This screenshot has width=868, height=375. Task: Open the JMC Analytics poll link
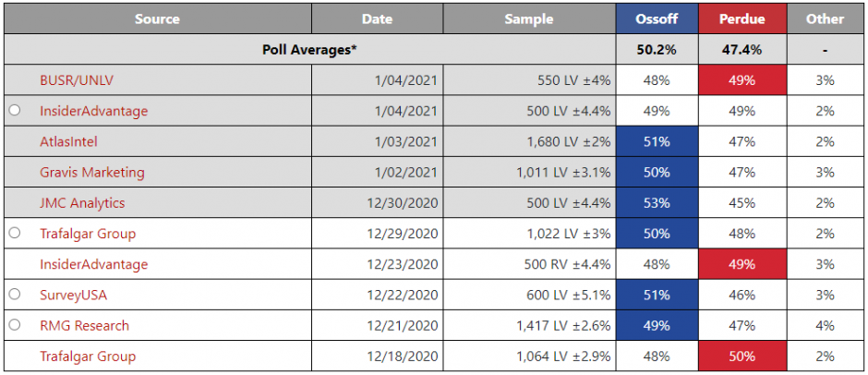tap(82, 203)
